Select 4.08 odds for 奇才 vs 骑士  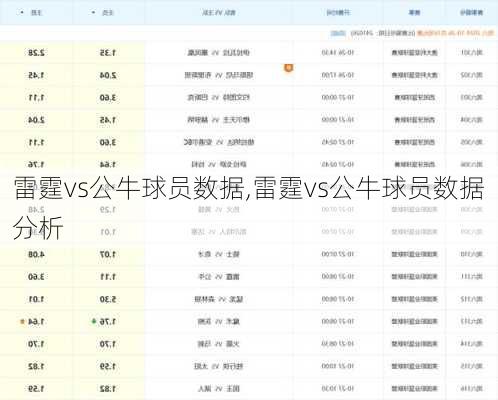tap(36, 254)
